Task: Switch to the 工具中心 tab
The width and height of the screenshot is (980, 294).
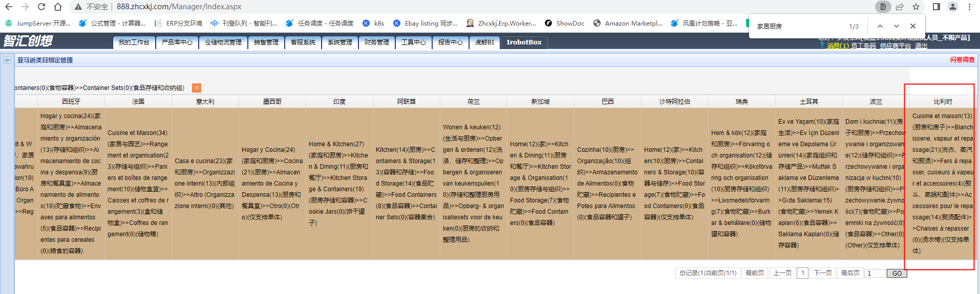Action: [414, 42]
